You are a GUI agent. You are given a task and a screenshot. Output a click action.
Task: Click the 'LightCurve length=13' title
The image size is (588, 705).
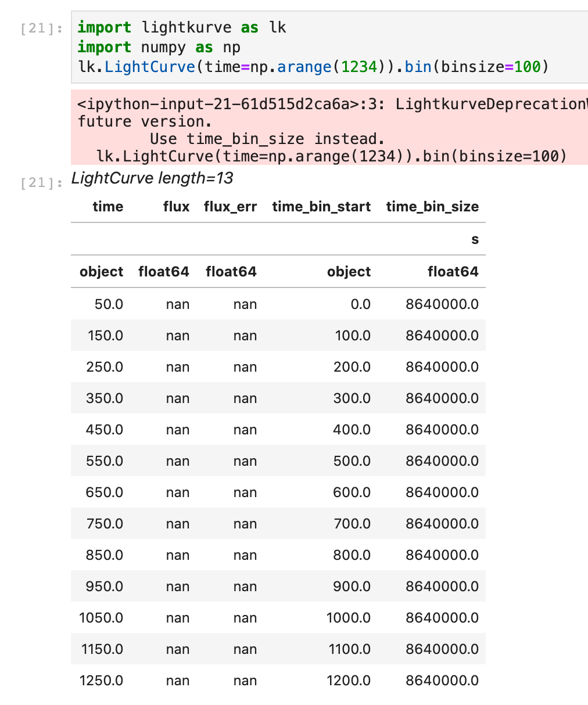click(x=152, y=178)
